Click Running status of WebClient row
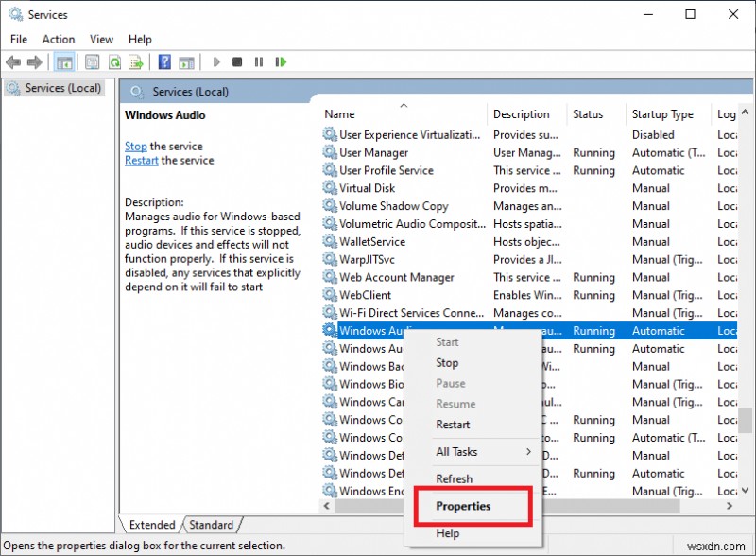 pyautogui.click(x=593, y=295)
